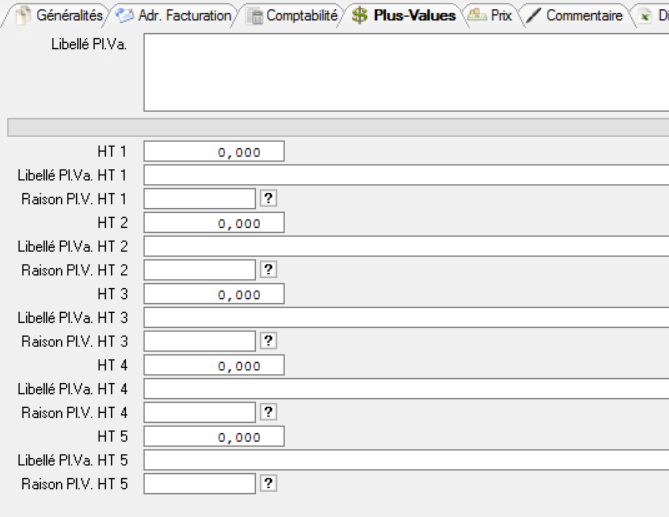The height and width of the screenshot is (517, 669).
Task: Focus the HT 2 amount field
Action: tap(214, 222)
